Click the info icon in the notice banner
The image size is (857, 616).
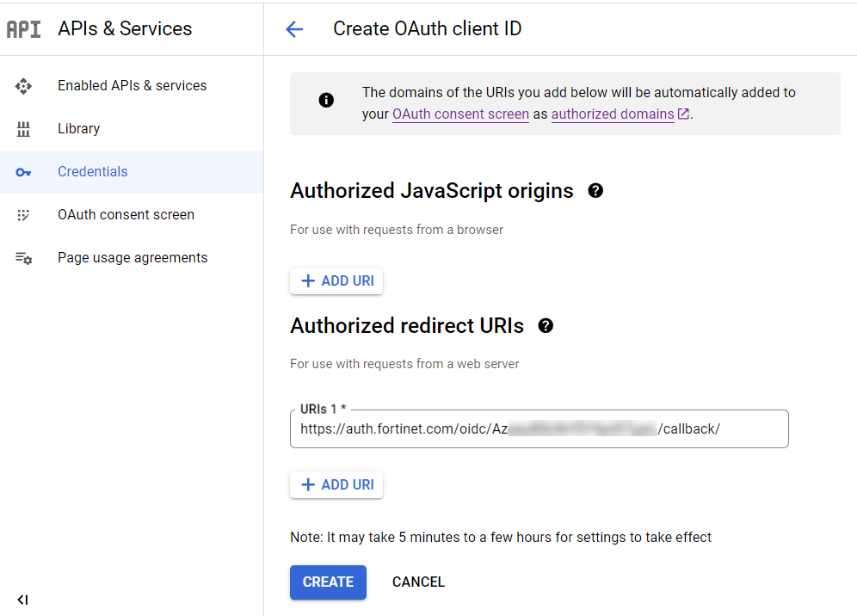point(326,100)
